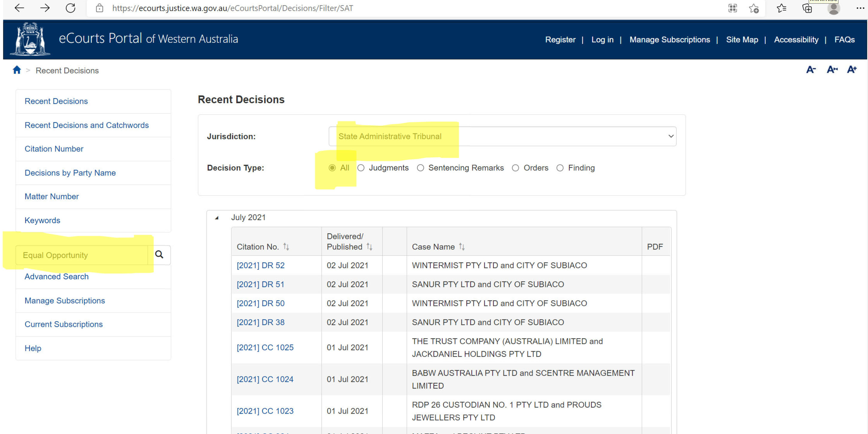Click the home breadcrumb icon
This screenshot has width=868, height=434.
(17, 70)
